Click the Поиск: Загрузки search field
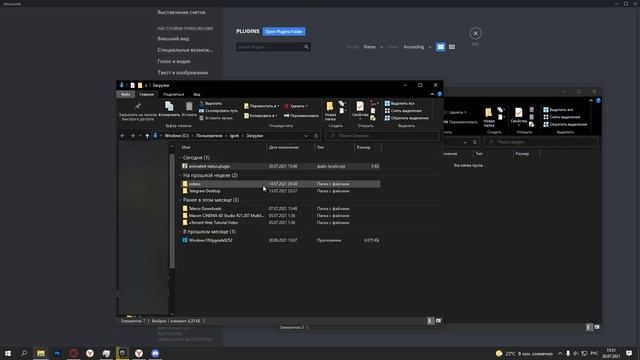Screen dimensions: 640x360 click(383, 136)
